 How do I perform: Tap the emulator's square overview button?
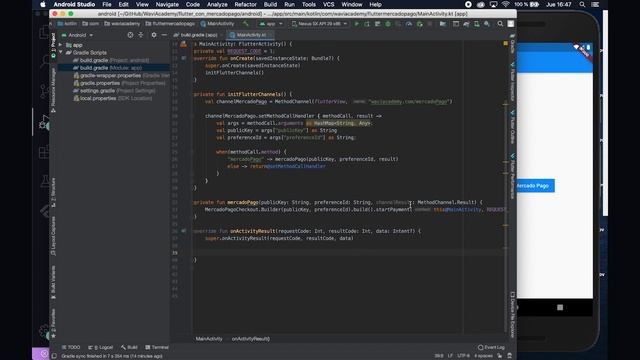(x=560, y=307)
